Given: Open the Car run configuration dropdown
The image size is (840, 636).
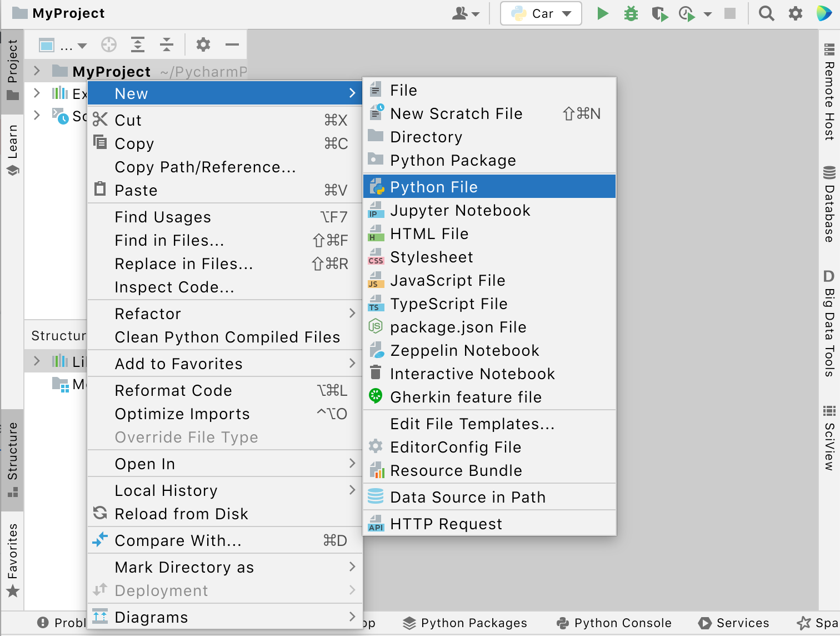Looking at the screenshot, I should [566, 13].
